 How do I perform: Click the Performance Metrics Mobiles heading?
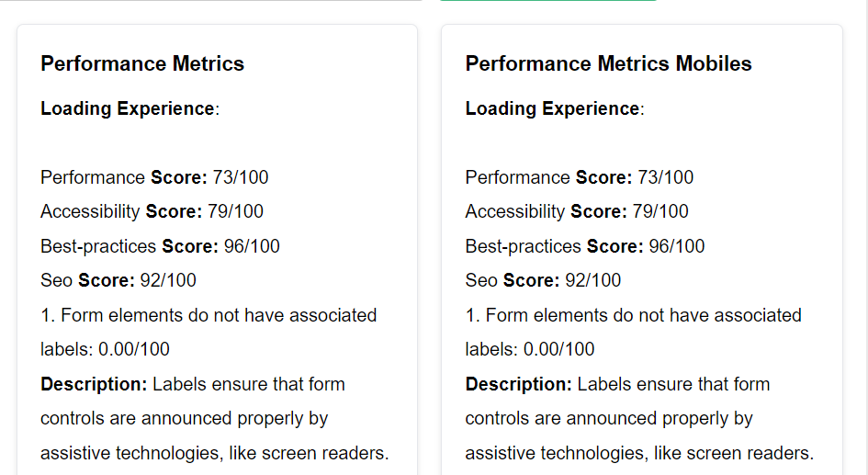608,63
